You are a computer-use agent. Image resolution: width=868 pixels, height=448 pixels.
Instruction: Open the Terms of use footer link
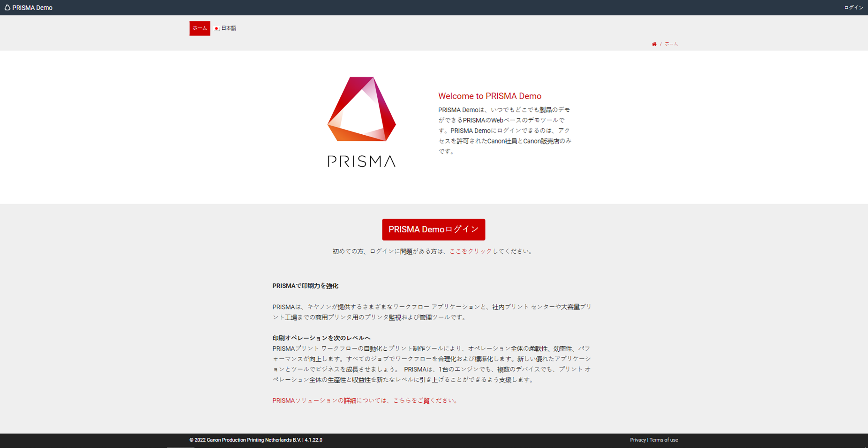pyautogui.click(x=663, y=440)
